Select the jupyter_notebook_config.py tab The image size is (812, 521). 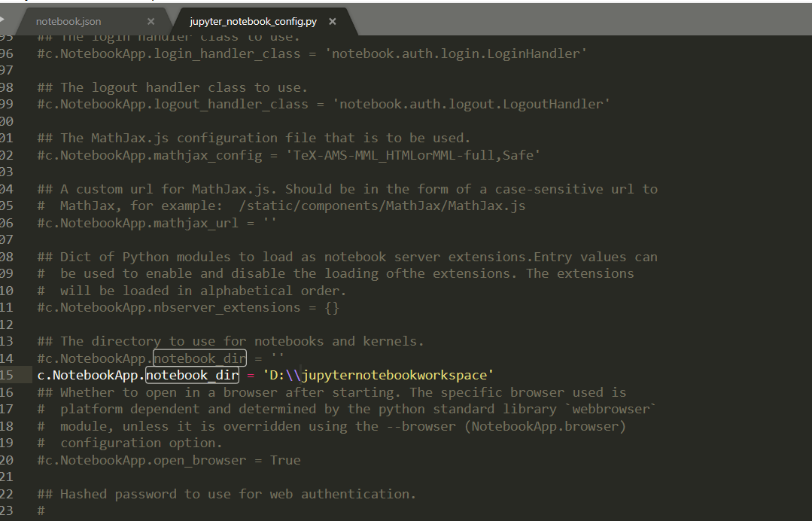(x=253, y=21)
